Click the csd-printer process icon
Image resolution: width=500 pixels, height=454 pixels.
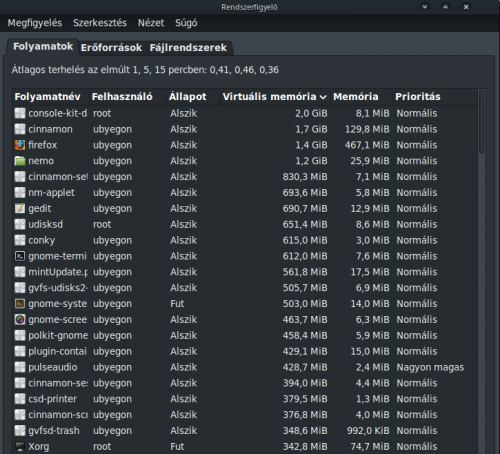click(20, 399)
